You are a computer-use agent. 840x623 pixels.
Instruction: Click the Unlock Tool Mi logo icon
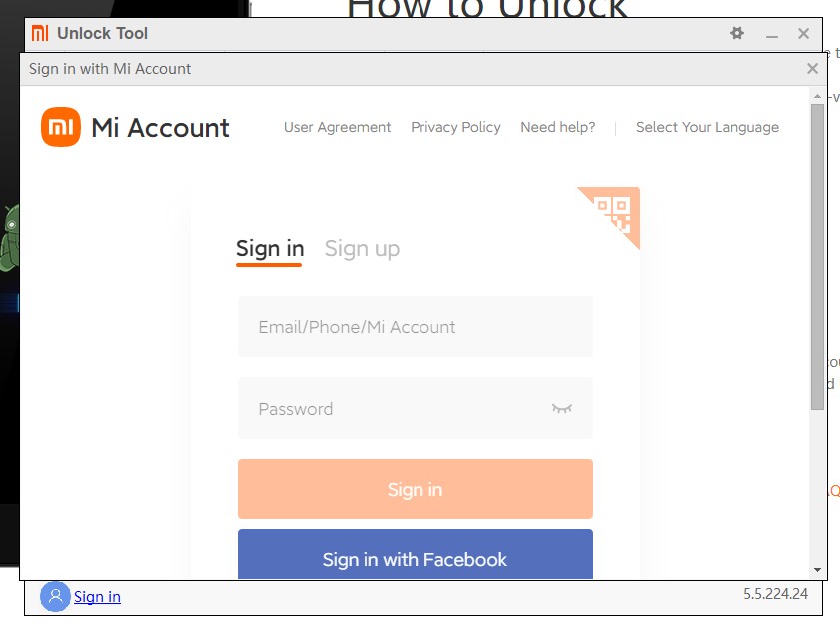pyautogui.click(x=40, y=33)
